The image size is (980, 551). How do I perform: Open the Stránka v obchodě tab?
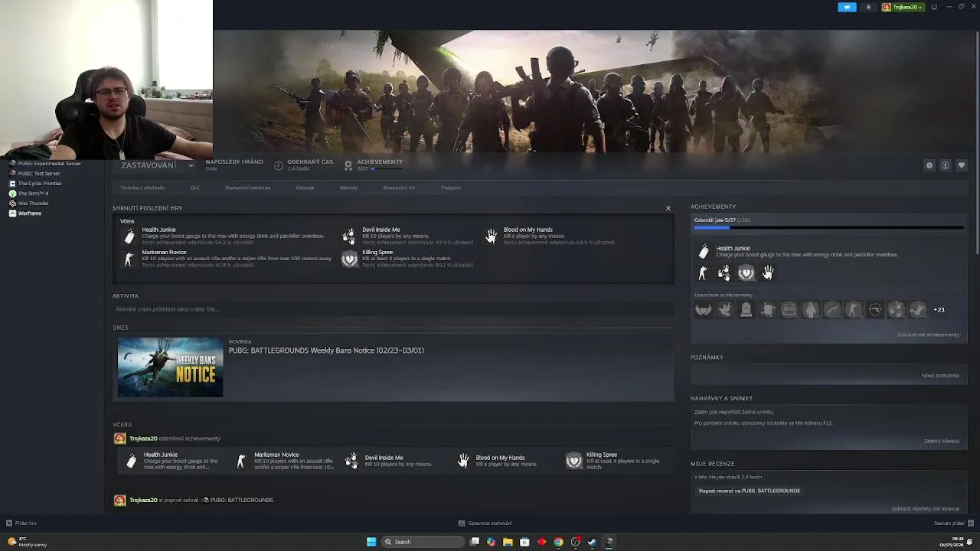(x=142, y=187)
